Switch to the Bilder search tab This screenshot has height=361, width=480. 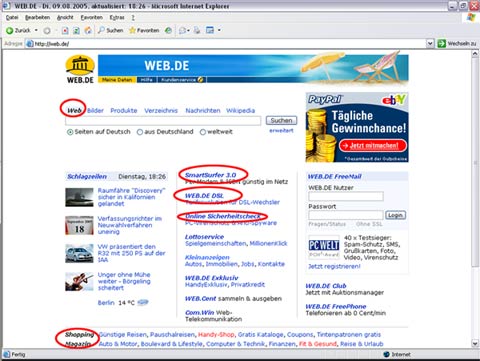95,111
